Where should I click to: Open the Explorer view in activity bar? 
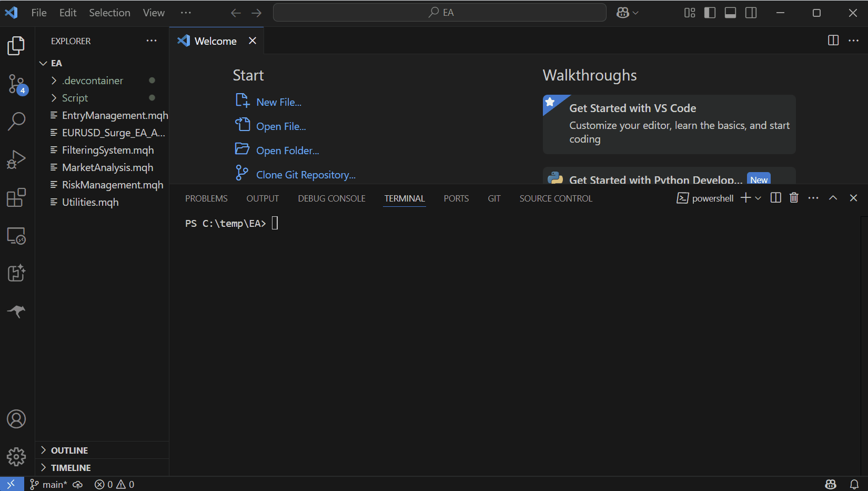(x=16, y=46)
